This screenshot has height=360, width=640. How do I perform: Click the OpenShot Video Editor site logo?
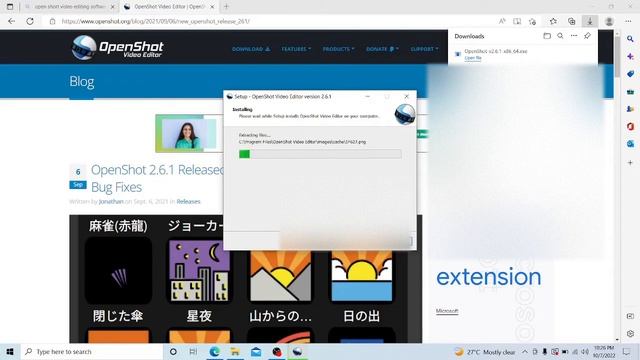point(118,48)
